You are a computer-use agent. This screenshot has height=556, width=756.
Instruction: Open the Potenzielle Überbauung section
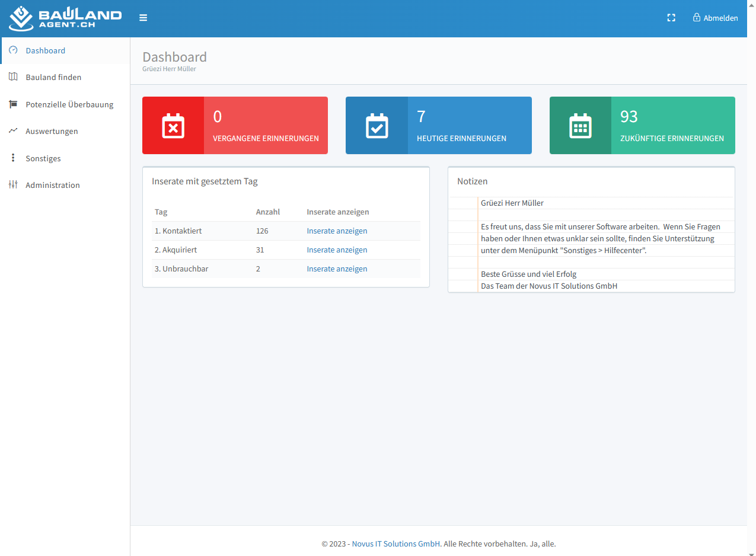69,104
